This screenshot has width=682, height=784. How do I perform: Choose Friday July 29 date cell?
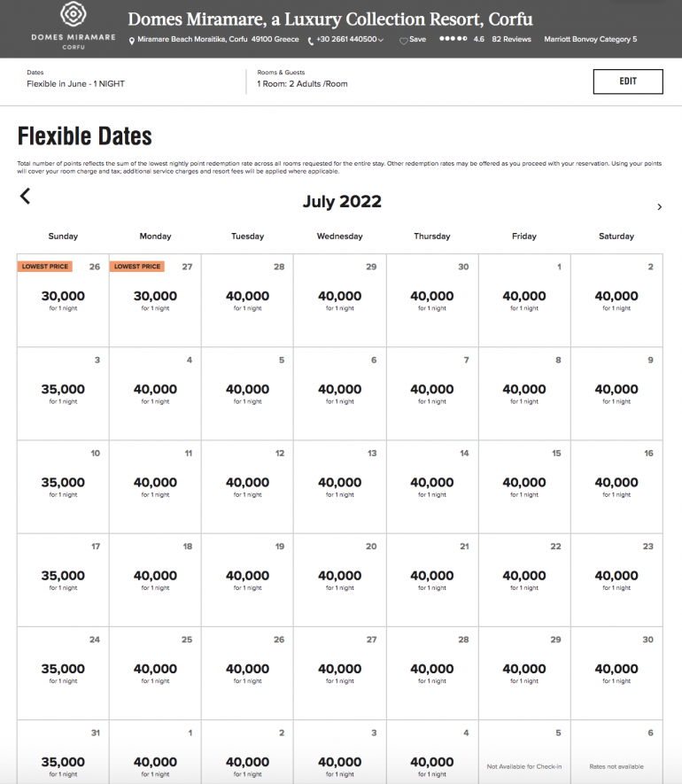[x=524, y=672]
